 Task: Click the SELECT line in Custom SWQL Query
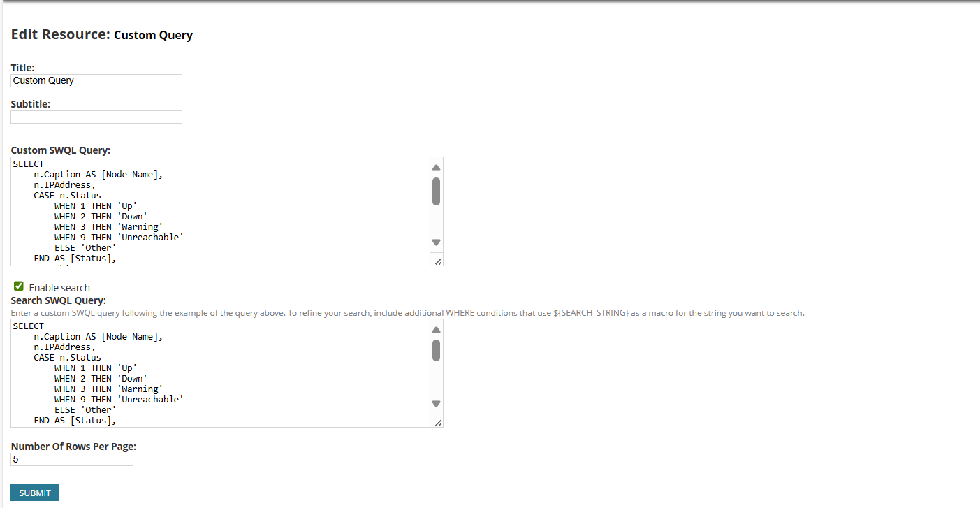point(29,164)
